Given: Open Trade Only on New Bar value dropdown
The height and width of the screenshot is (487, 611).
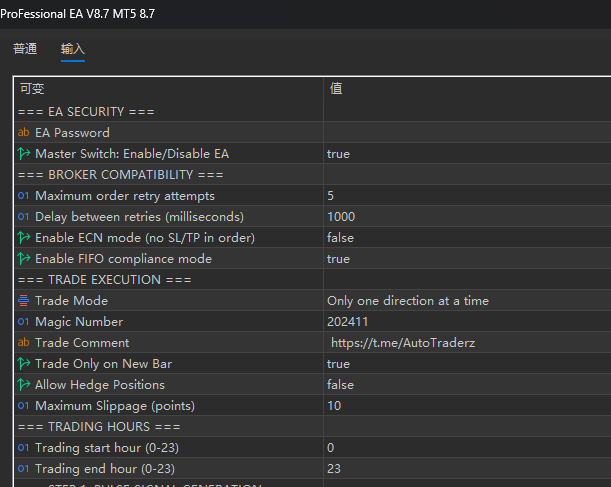Looking at the screenshot, I should (464, 364).
